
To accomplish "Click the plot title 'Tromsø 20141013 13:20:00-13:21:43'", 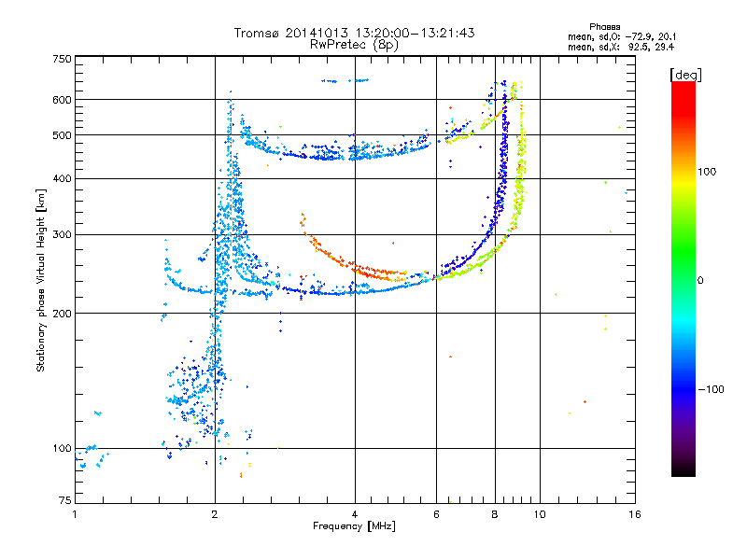I will [354, 33].
